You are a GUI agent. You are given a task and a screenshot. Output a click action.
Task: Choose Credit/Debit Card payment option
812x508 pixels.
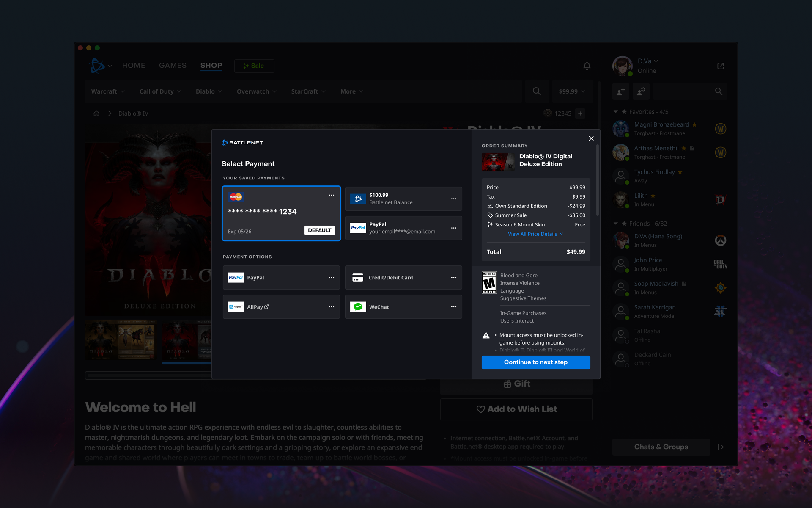(x=403, y=278)
